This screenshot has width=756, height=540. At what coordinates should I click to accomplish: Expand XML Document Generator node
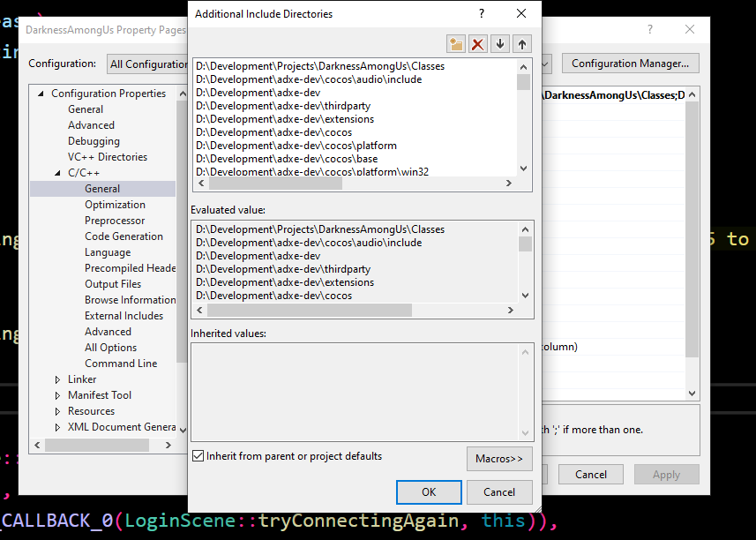pyautogui.click(x=58, y=428)
